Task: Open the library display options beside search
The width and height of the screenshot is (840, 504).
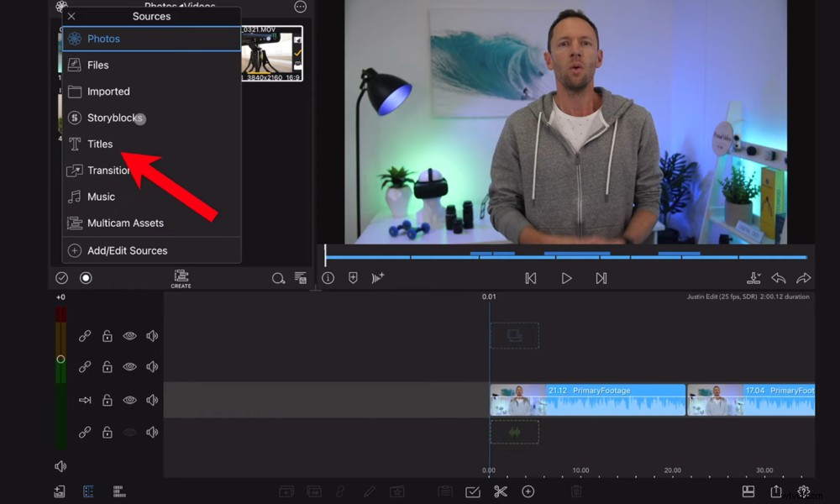Action: point(301,277)
